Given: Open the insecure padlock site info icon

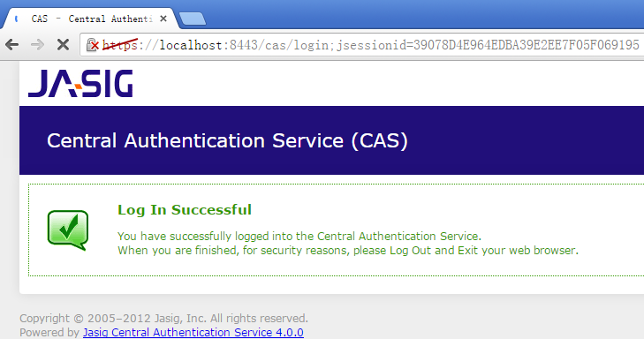Looking at the screenshot, I should pos(93,44).
